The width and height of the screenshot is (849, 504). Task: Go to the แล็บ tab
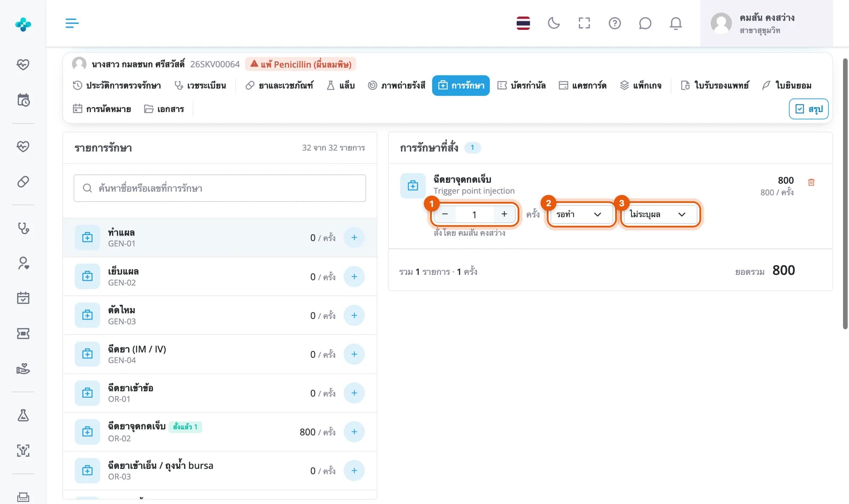point(340,85)
